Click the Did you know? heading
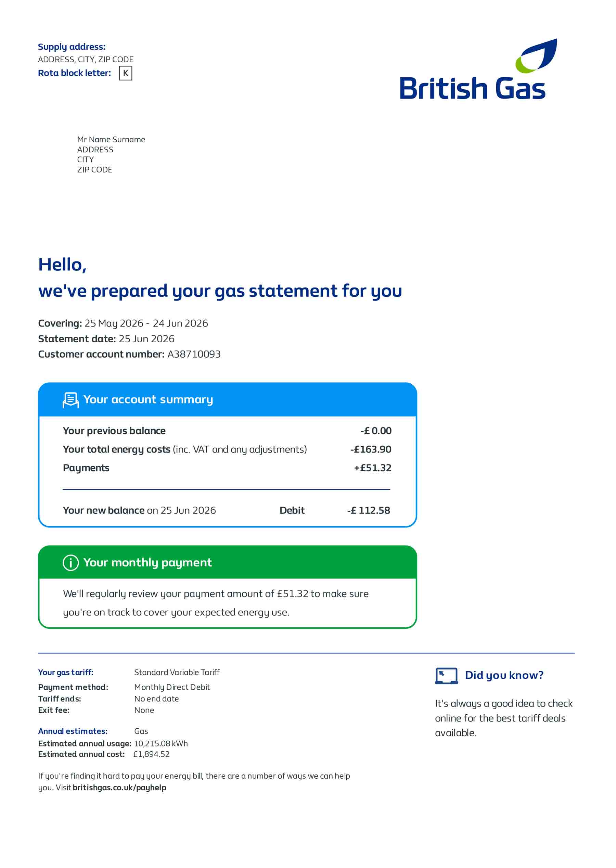Screen dimensions: 616x868 pyautogui.click(x=504, y=675)
